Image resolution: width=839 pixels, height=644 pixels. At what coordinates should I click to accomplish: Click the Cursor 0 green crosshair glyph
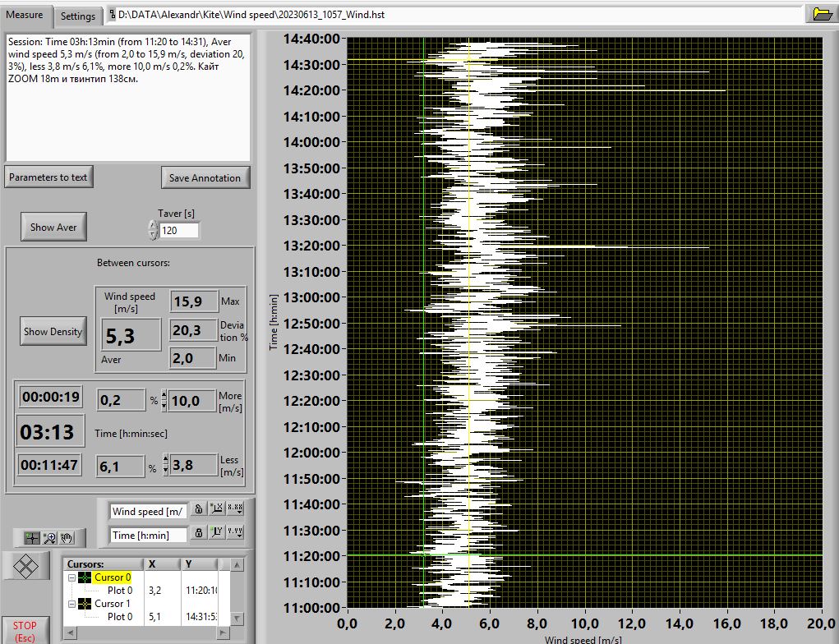pos(85,577)
